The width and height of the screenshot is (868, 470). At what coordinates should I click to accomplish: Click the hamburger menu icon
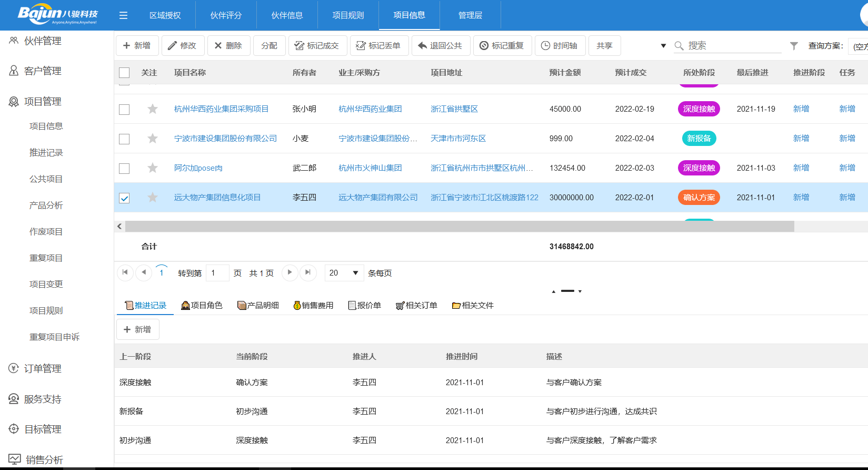(x=123, y=15)
